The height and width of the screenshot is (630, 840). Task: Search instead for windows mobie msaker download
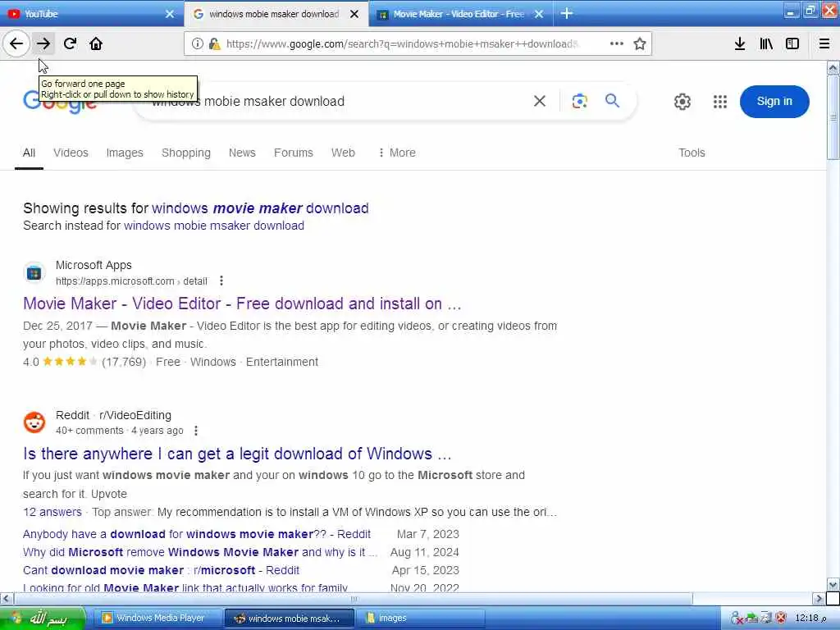[x=214, y=226]
